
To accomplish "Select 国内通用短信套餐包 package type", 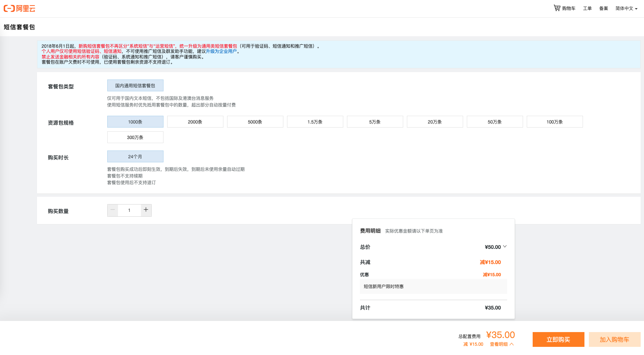I will pos(135,85).
